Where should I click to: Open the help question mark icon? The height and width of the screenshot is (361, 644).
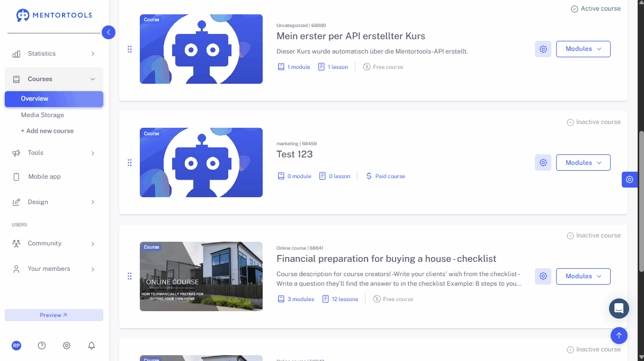[x=42, y=346]
